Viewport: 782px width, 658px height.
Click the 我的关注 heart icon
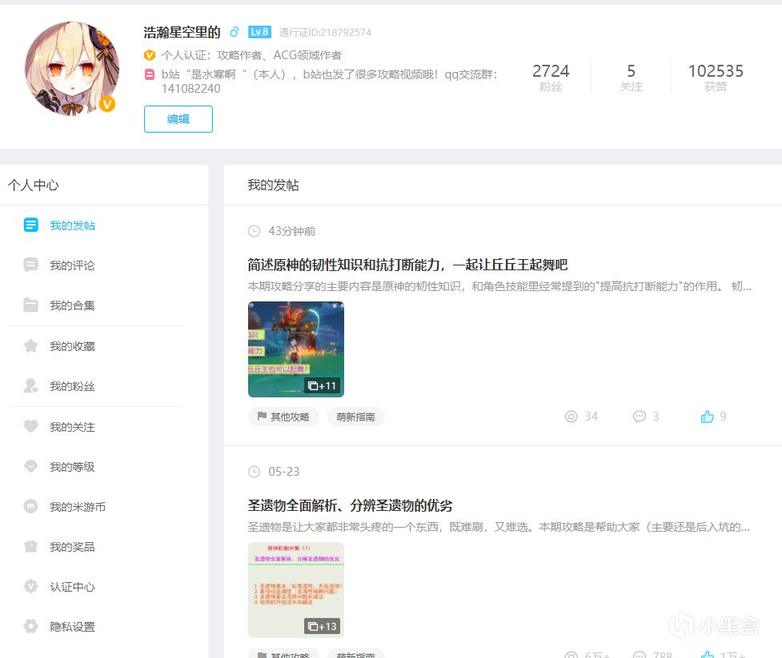point(31,427)
